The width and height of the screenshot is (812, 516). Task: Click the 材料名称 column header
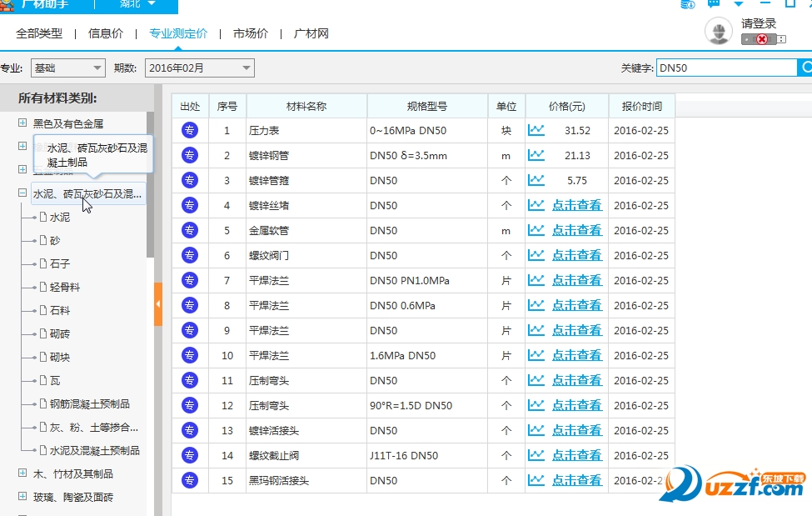coord(306,107)
